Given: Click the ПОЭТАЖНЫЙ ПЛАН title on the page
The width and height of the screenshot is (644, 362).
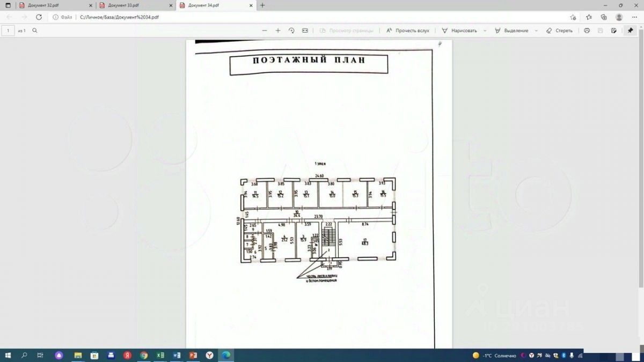Looking at the screenshot, I should point(309,60).
